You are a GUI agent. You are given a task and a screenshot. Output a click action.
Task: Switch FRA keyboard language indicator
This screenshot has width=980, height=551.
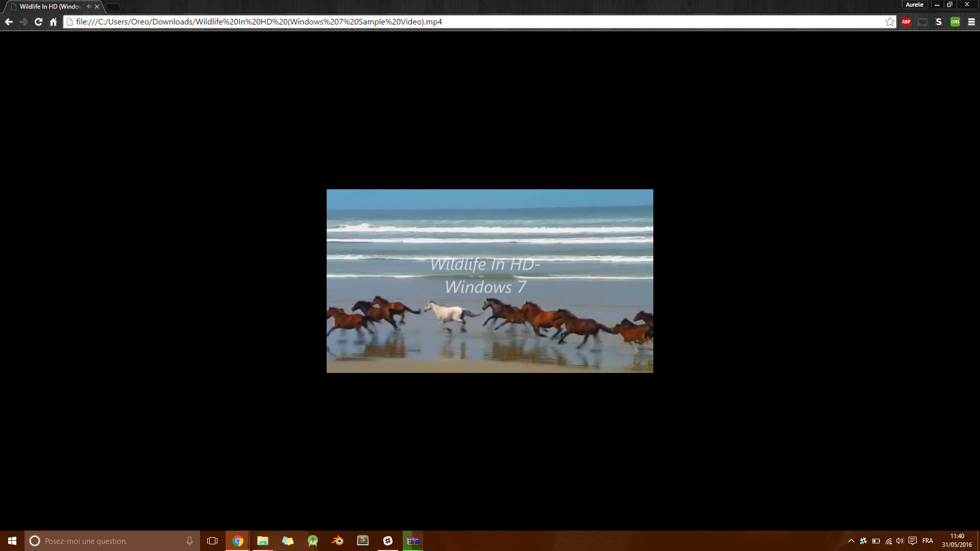(927, 541)
